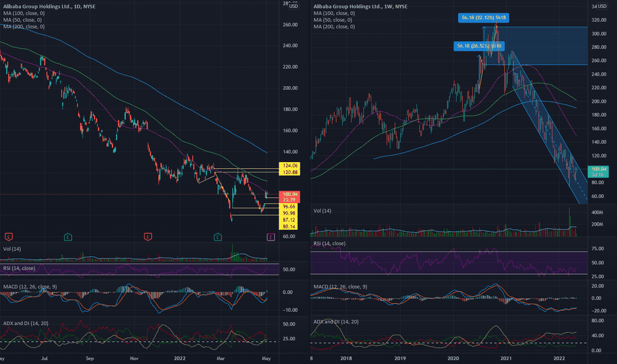
Task: Select the MA (200, close, 0) legend on the weekly chart
Action: coord(334,26)
